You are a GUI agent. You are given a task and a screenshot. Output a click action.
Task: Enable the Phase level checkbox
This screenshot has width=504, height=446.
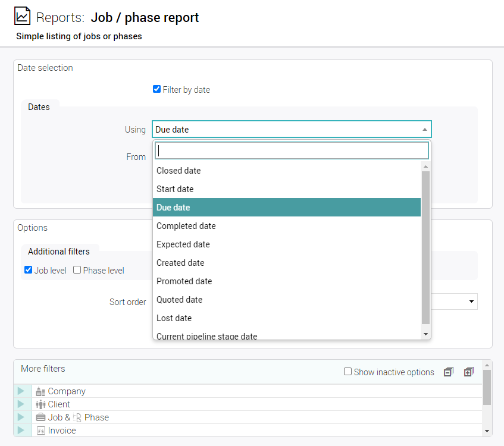[x=77, y=270]
